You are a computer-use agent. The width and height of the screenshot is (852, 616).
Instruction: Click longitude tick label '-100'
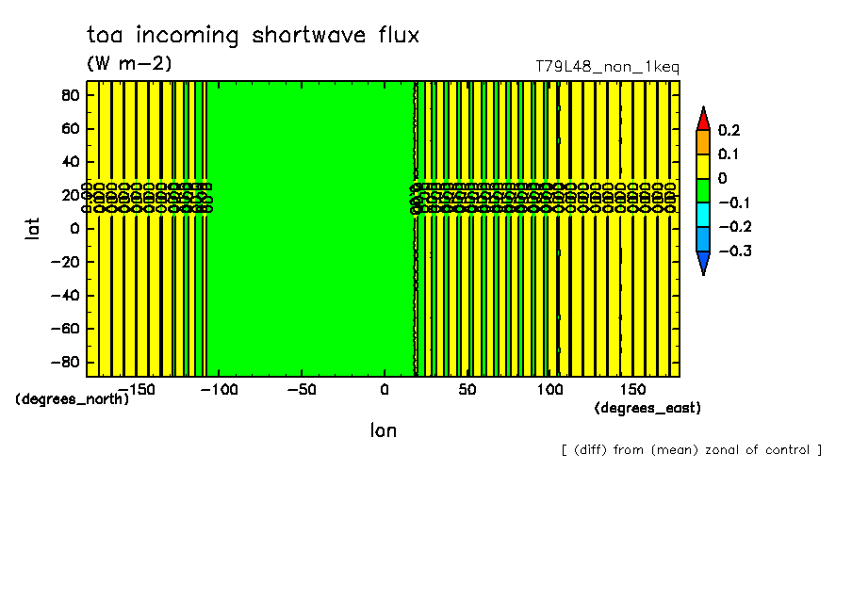coord(220,390)
